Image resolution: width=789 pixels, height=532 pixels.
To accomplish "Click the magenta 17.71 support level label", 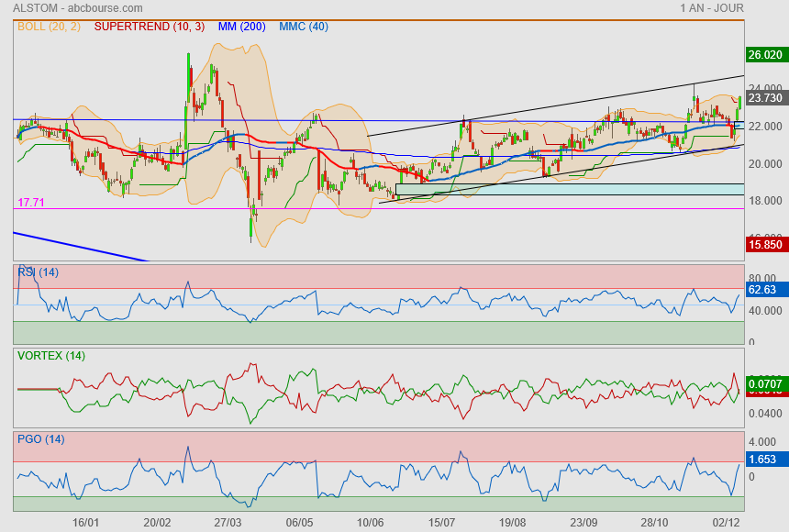I will click(30, 202).
